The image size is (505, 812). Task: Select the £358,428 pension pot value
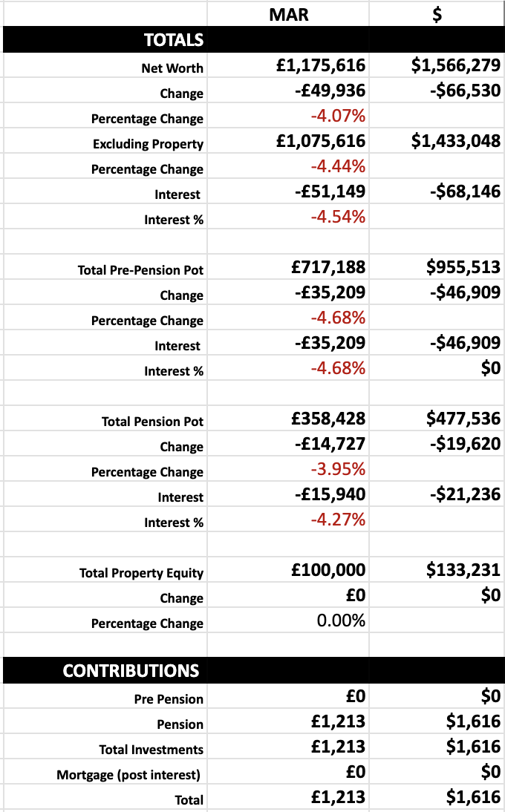coord(328,419)
